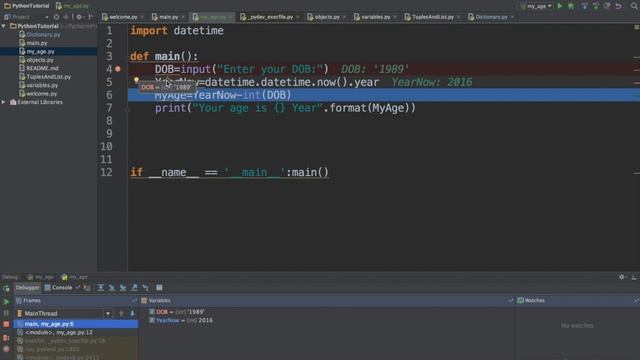This screenshot has height=360, width=640.
Task: Select the DOB variable in Variables panel
Action: (177, 312)
